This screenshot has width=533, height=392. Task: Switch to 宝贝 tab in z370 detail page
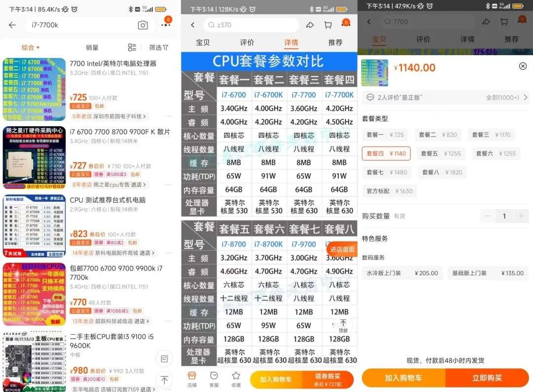click(203, 42)
